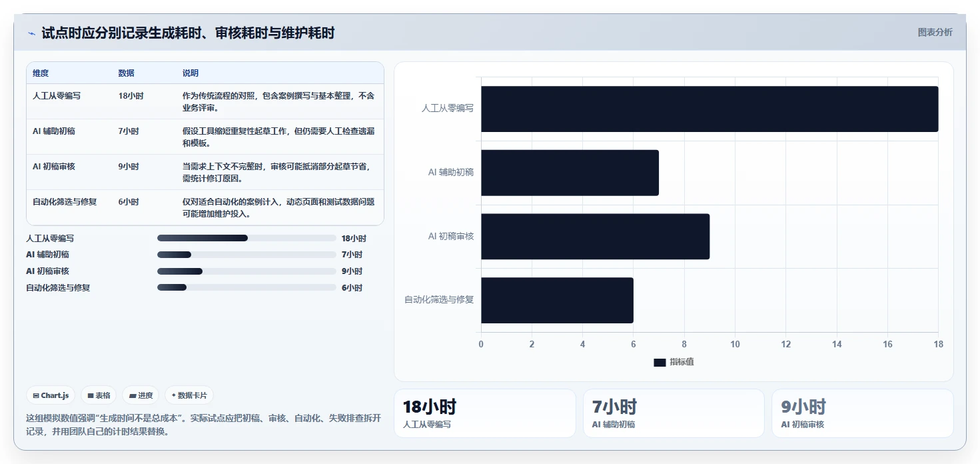
Task: Click the AI 辅助初稿 chart bar
Action: [x=570, y=173]
